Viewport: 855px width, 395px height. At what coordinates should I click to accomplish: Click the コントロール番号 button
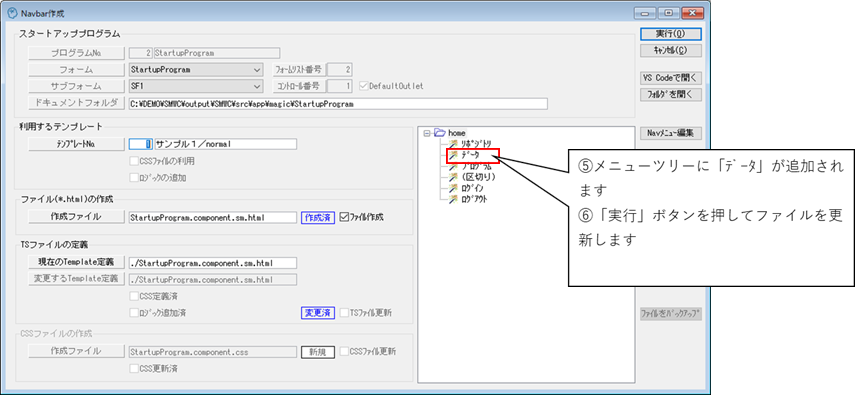pyautogui.click(x=299, y=86)
